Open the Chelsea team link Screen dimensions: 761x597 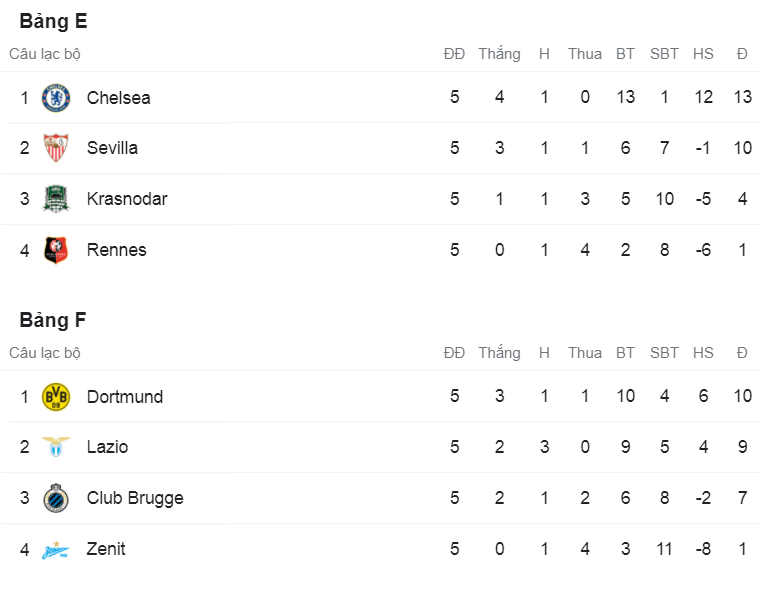pos(118,98)
